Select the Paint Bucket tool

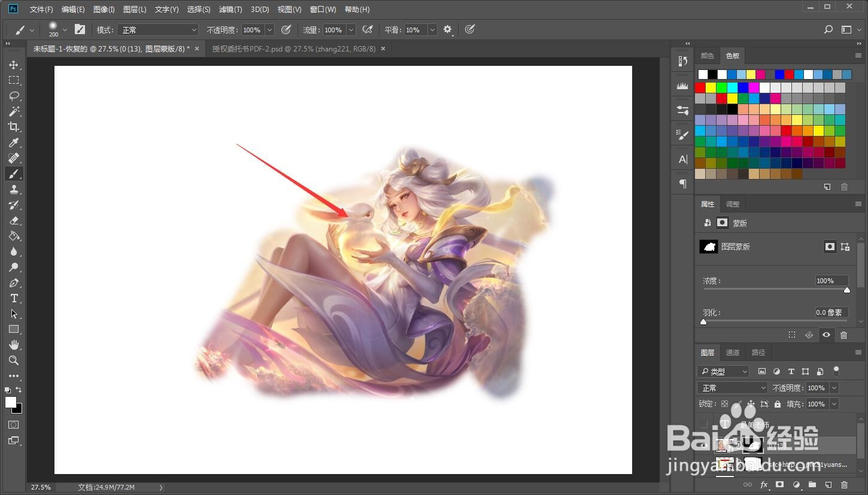click(13, 236)
